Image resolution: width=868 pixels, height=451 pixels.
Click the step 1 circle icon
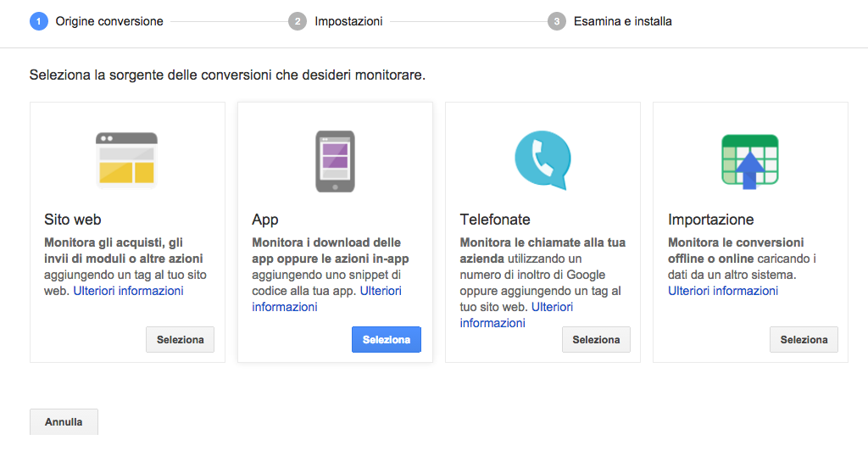pos(39,21)
